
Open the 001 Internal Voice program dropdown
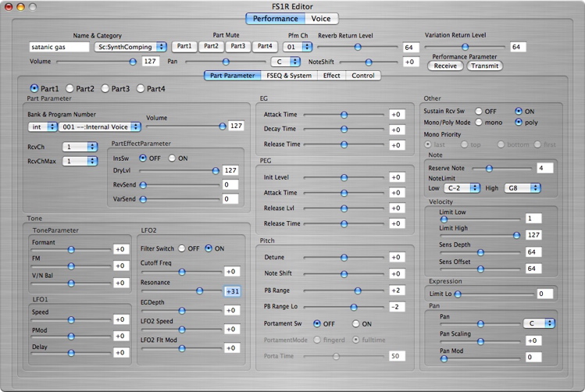(100, 127)
